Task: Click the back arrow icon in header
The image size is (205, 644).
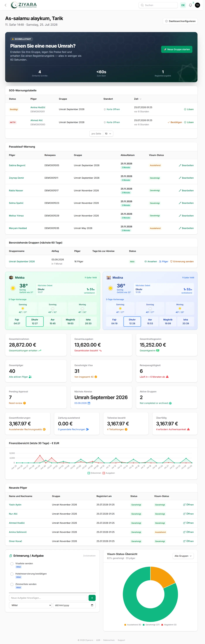Action: 6,5
